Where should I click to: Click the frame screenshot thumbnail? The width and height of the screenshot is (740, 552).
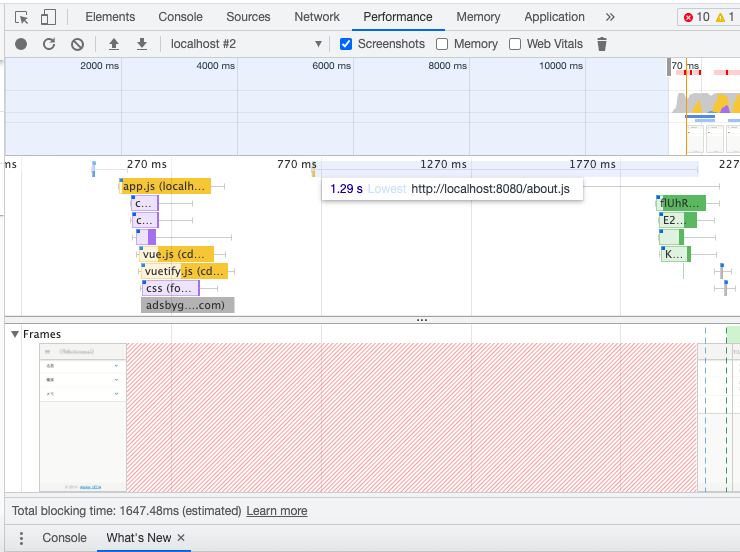(x=83, y=418)
